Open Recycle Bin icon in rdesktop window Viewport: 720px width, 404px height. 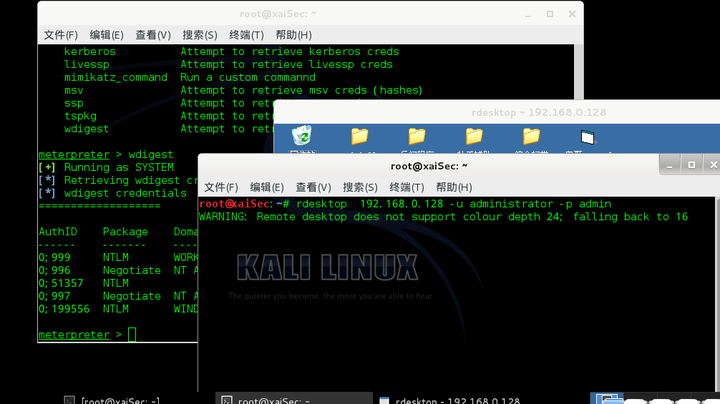coord(302,136)
